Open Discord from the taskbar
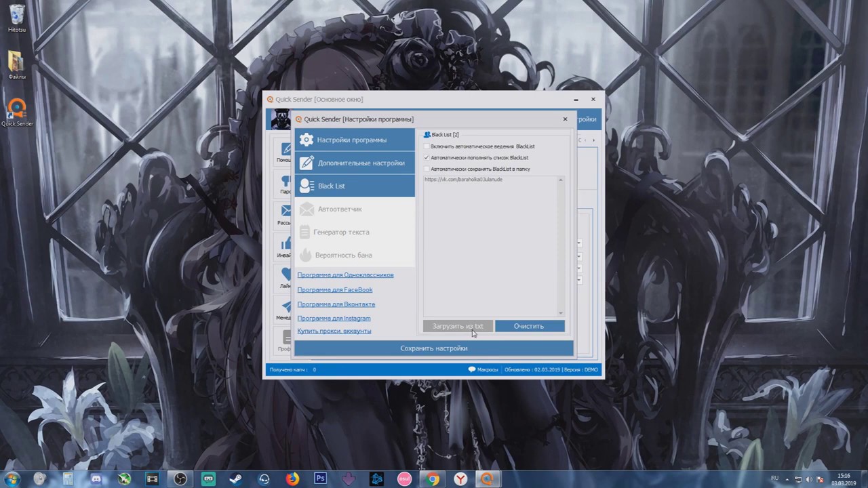This screenshot has height=488, width=868. [x=96, y=479]
